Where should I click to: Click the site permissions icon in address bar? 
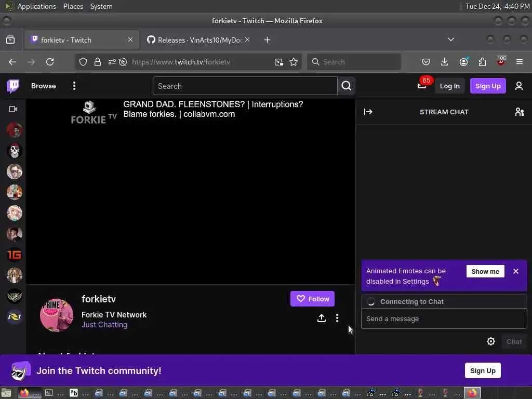click(112, 62)
